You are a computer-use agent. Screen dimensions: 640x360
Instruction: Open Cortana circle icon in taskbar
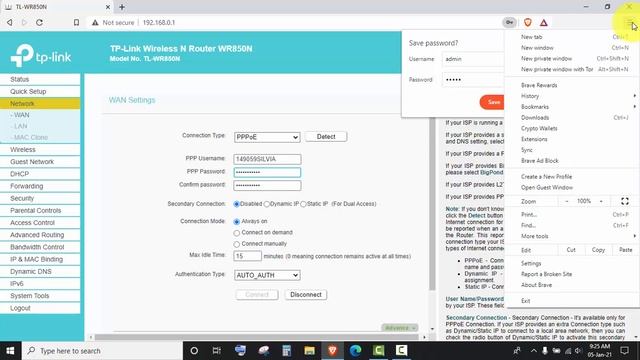[194, 351]
